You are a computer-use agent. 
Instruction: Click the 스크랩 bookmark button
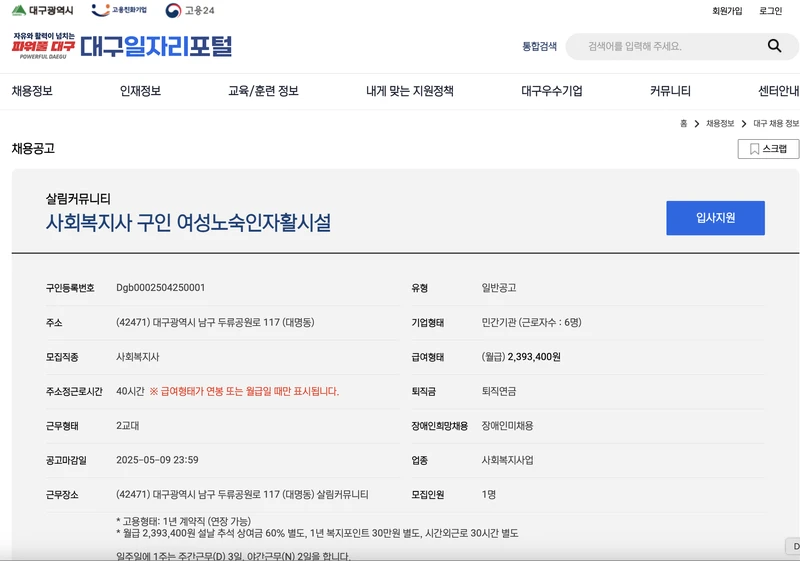[768, 149]
